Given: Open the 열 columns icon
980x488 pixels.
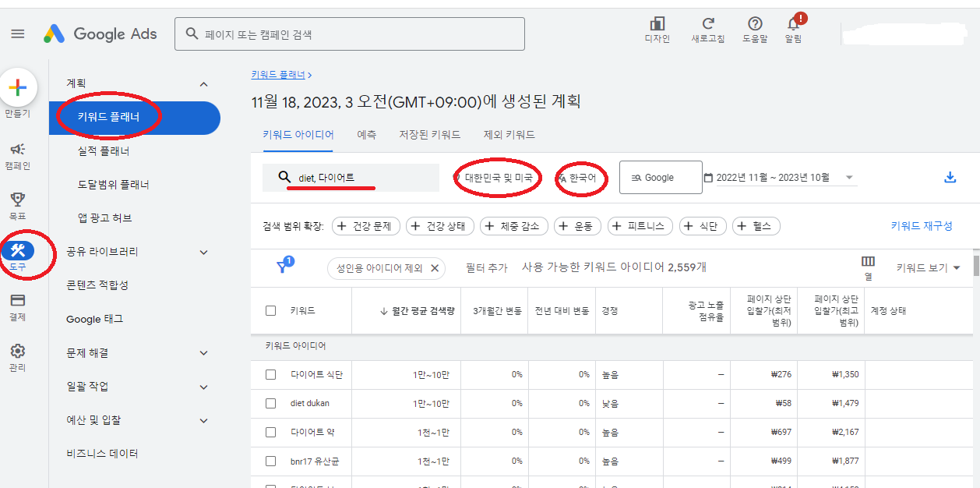Looking at the screenshot, I should pos(868,267).
